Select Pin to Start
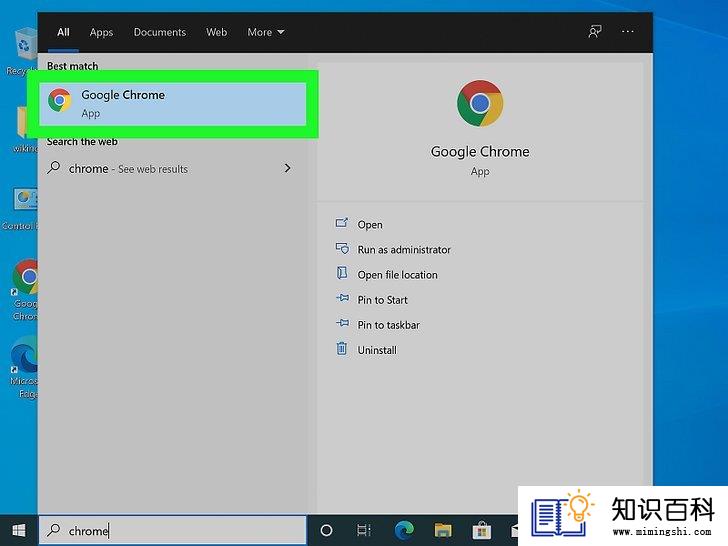The height and width of the screenshot is (546, 728). 383,300
